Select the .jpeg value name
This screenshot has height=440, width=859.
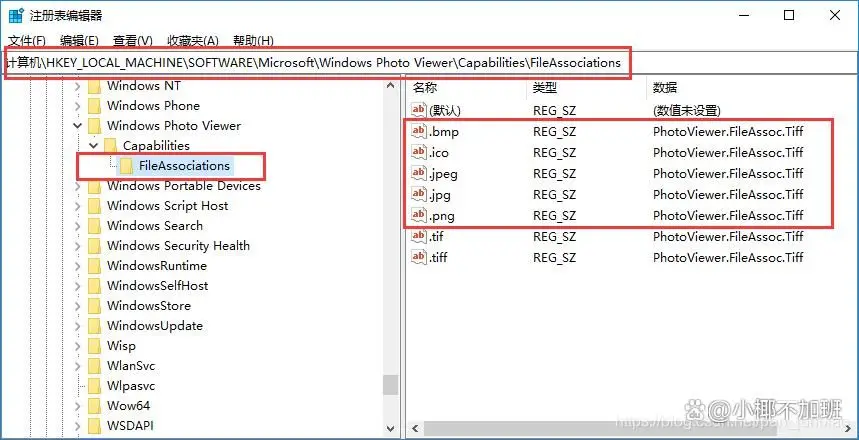click(x=443, y=174)
